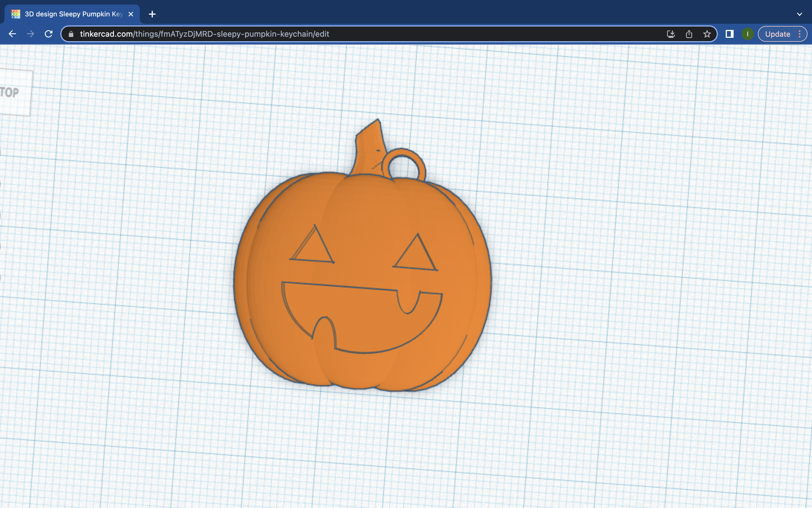Click the share page icon
Viewport: 812px width, 508px height.
point(689,34)
